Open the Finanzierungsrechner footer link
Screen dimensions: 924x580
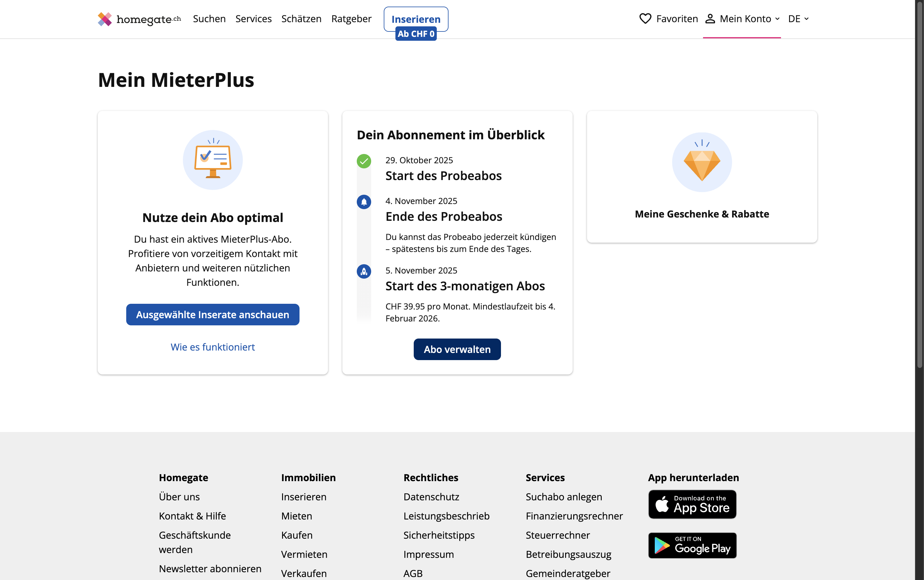pyautogui.click(x=574, y=516)
